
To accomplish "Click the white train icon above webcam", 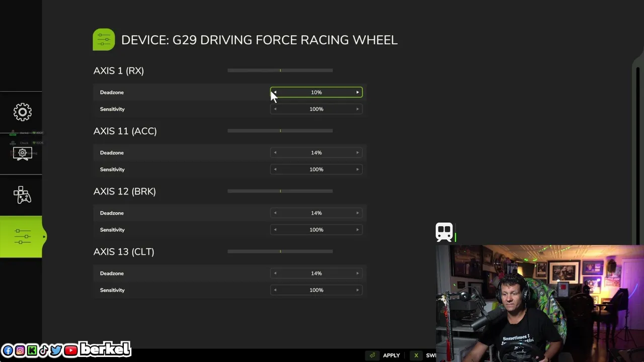I will (444, 232).
